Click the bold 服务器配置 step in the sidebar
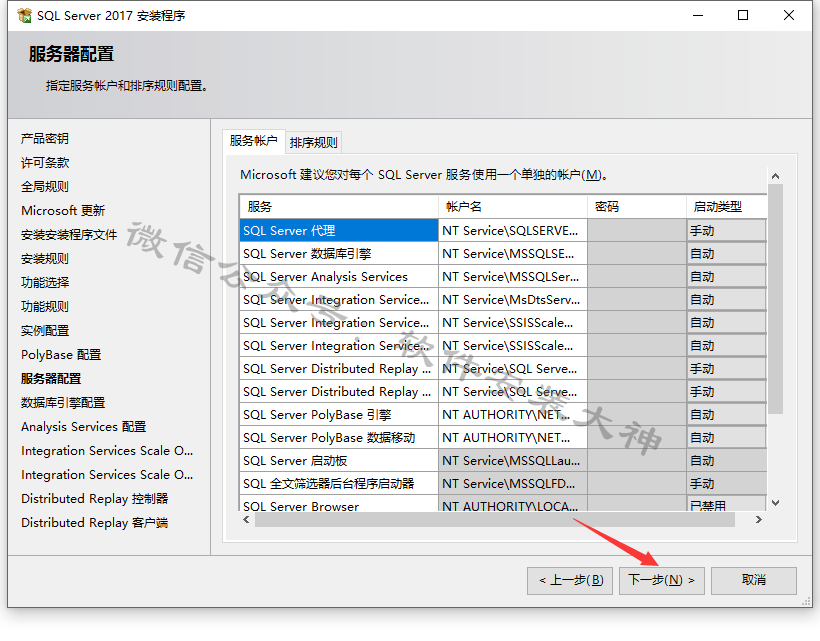 point(51,379)
